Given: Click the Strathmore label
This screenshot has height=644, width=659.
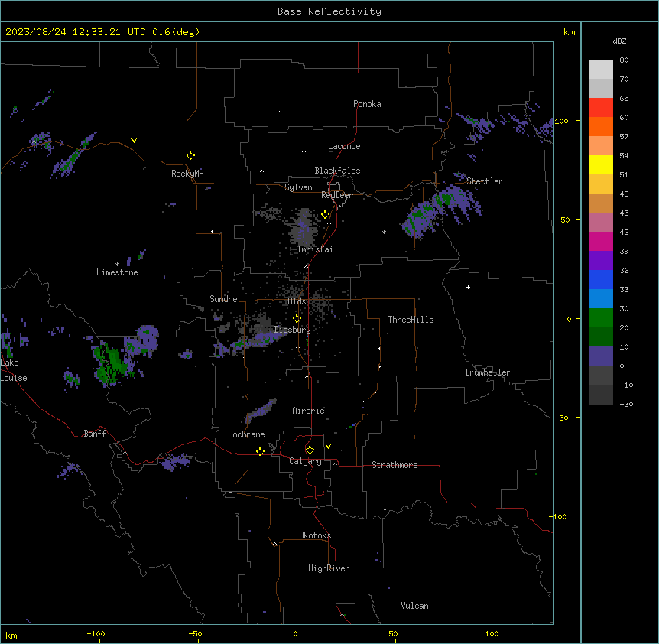Looking at the screenshot, I should pyautogui.click(x=394, y=465).
